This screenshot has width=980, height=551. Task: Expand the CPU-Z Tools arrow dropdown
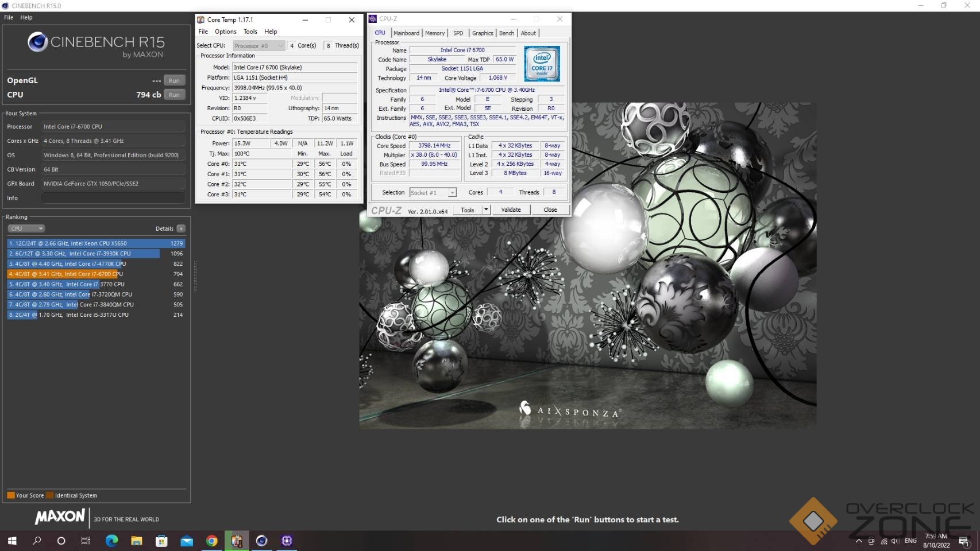(486, 209)
